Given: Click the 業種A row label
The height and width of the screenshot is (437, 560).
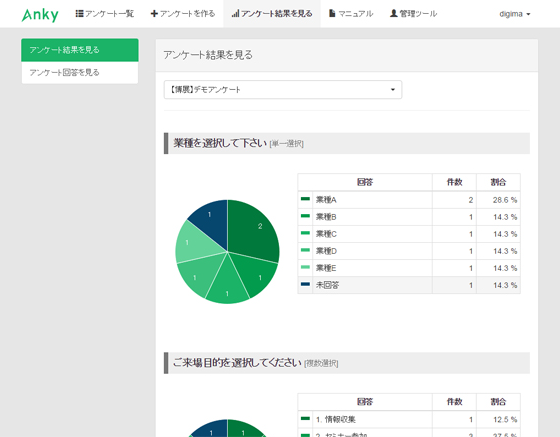Looking at the screenshot, I should [x=326, y=200].
